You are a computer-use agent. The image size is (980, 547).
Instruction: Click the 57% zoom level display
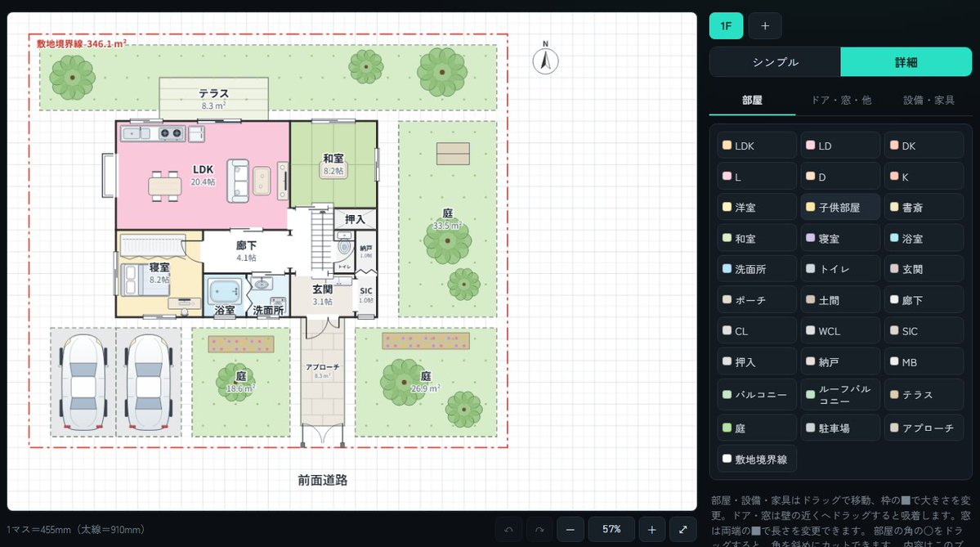[x=611, y=530]
